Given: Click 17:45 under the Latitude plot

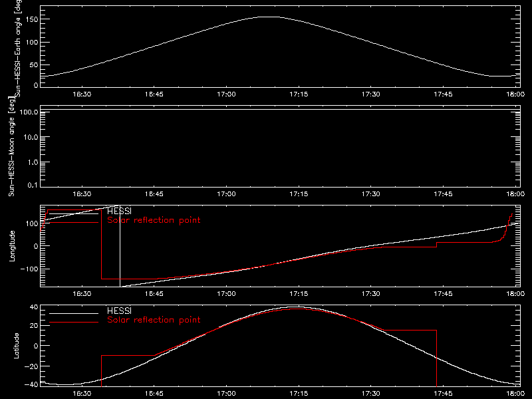Looking at the screenshot, I should pos(443,393).
